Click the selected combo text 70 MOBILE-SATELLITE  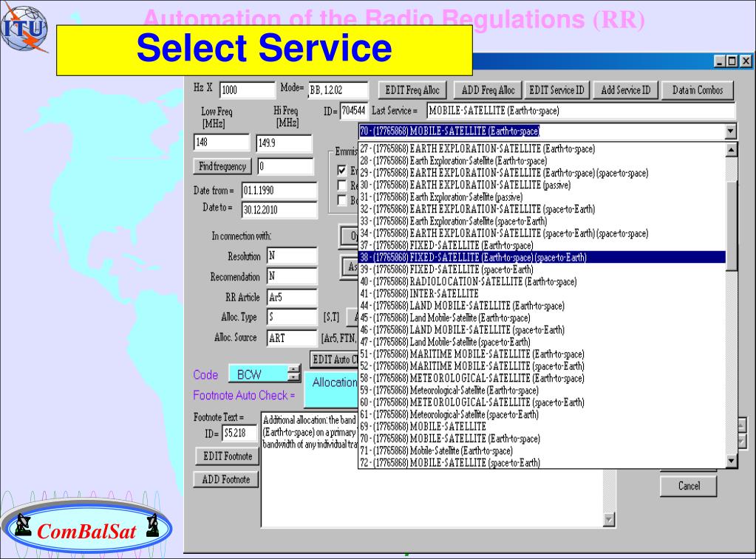(x=449, y=131)
